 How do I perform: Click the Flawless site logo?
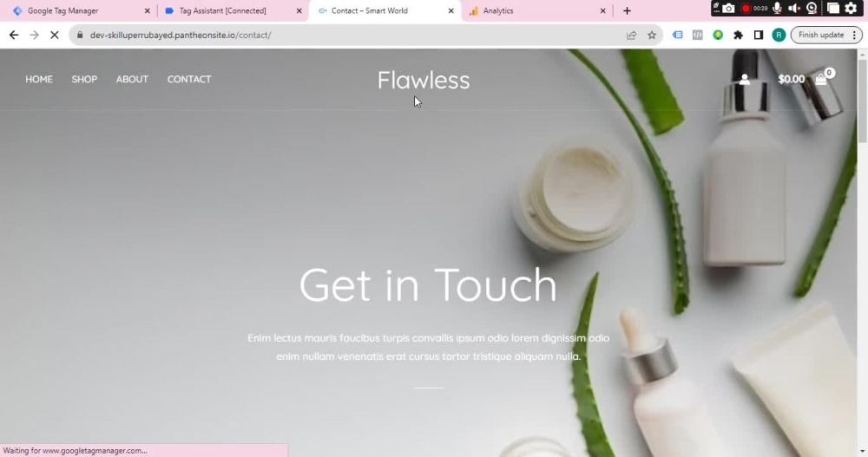[x=424, y=81]
